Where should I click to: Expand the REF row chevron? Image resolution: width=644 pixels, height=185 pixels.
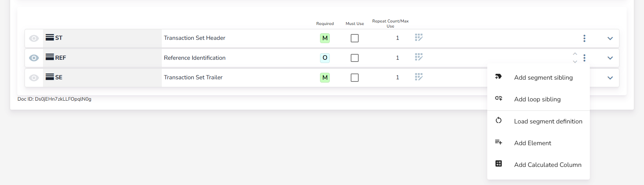tap(610, 58)
